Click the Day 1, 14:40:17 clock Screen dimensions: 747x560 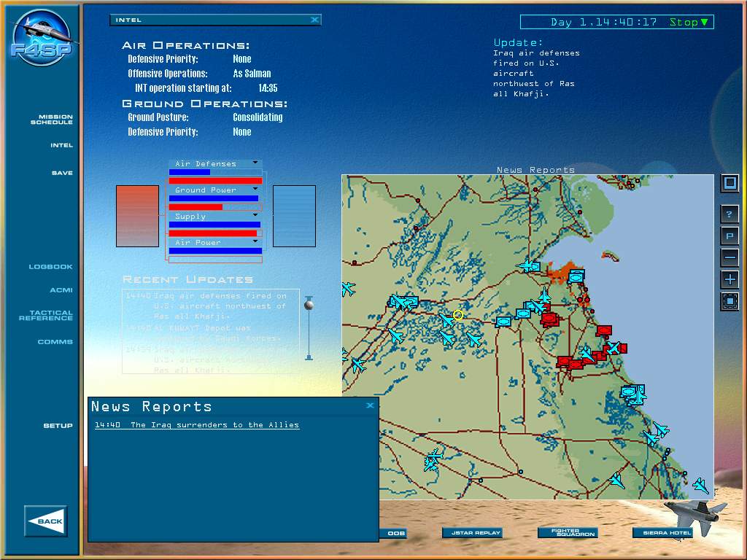(x=603, y=22)
